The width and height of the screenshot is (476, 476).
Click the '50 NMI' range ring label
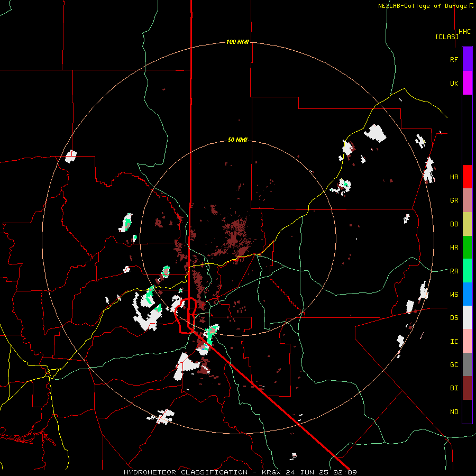point(237,140)
